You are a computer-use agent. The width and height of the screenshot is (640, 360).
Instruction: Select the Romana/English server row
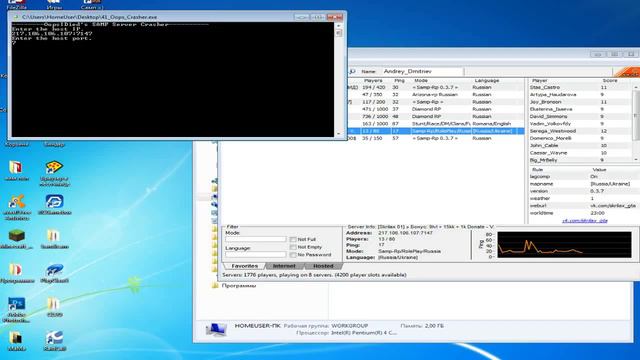[x=436, y=124]
